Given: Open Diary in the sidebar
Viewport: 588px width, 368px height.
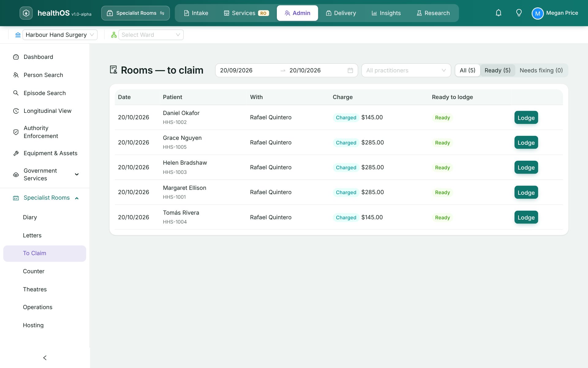Looking at the screenshot, I should coord(45,217).
